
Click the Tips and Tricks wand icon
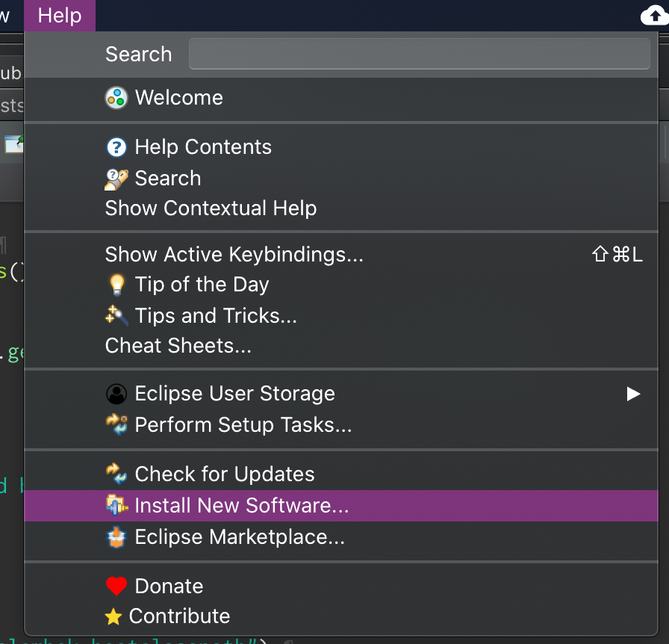pos(116,315)
